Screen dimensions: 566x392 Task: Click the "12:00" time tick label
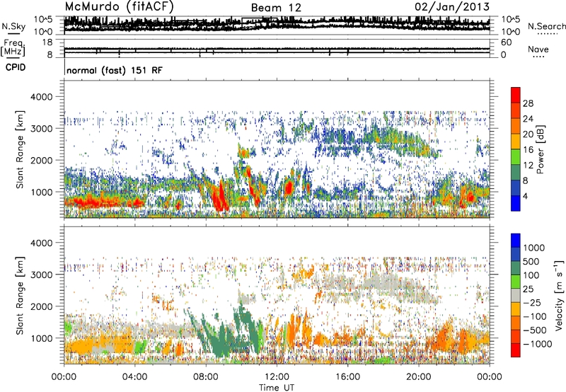pos(277,377)
